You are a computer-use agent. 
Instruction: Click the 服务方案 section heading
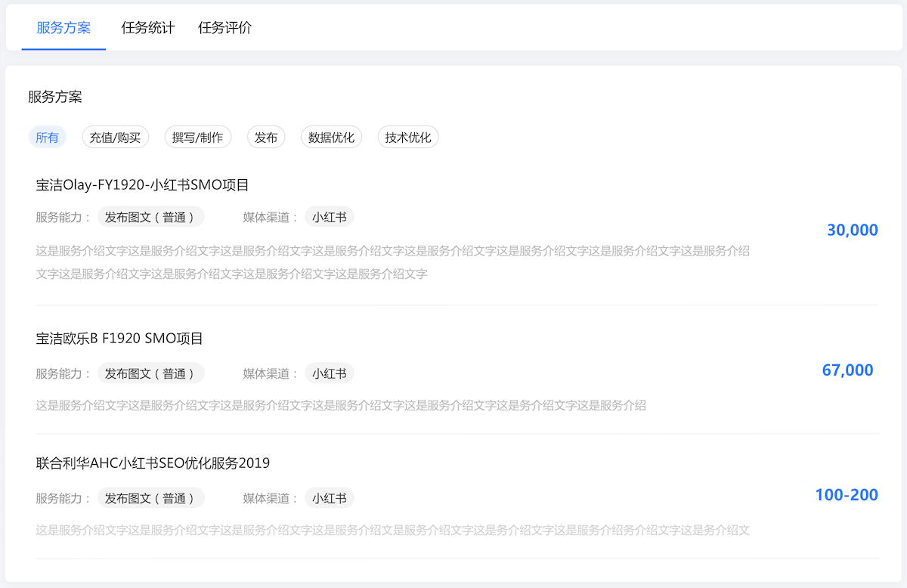(55, 97)
